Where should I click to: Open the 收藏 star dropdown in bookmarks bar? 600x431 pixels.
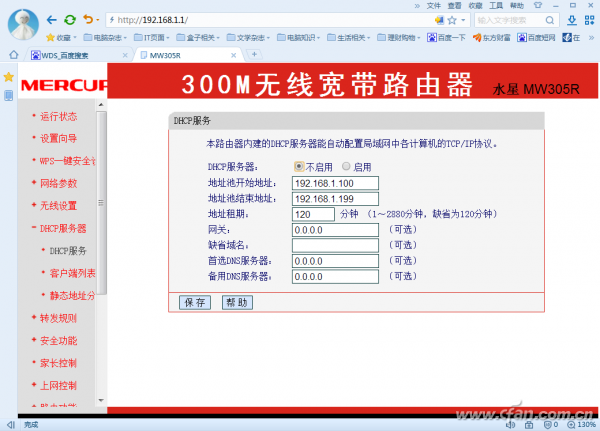click(61, 38)
